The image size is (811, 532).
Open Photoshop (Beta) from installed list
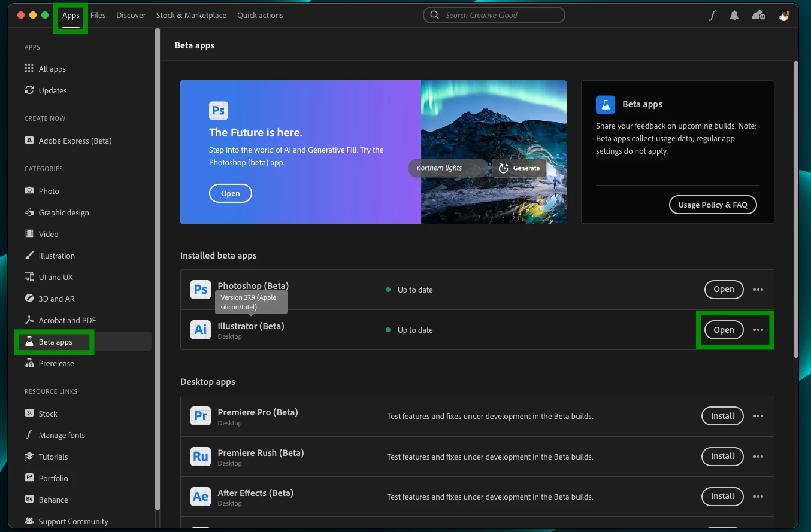[x=724, y=290]
